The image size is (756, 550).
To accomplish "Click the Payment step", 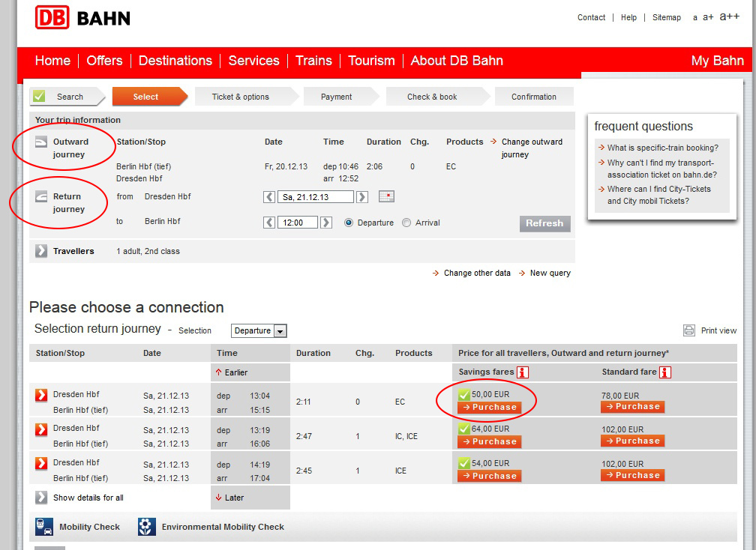I will [342, 97].
